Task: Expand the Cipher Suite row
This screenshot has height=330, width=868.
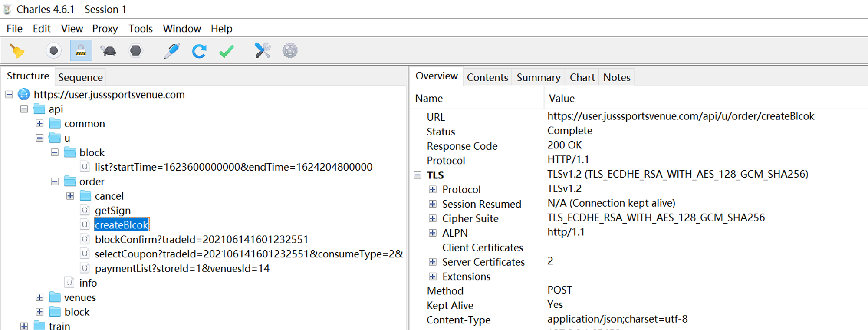Action: click(433, 218)
